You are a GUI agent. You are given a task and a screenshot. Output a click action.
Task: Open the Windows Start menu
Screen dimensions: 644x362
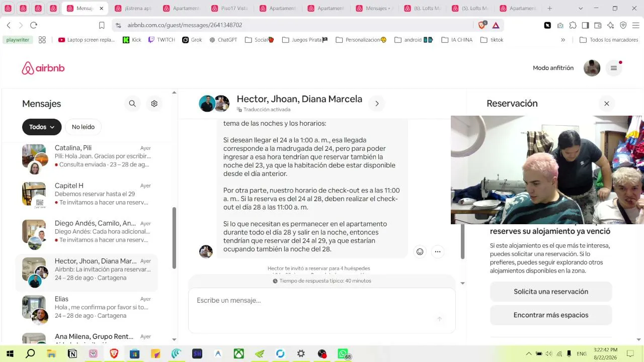coord(10,354)
